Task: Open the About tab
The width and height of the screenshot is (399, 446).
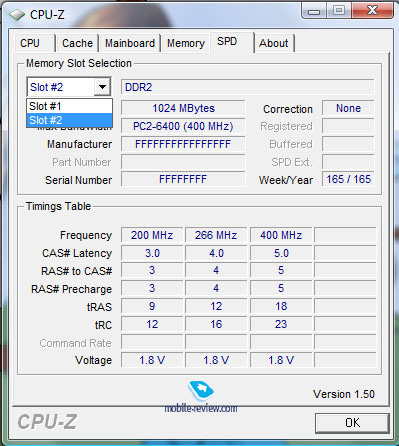Action: point(274,43)
